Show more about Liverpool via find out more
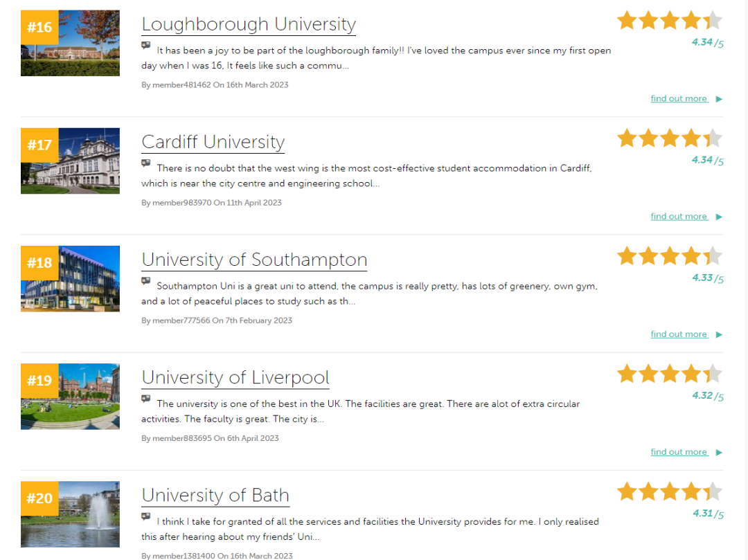This screenshot has width=748, height=560. coord(679,451)
